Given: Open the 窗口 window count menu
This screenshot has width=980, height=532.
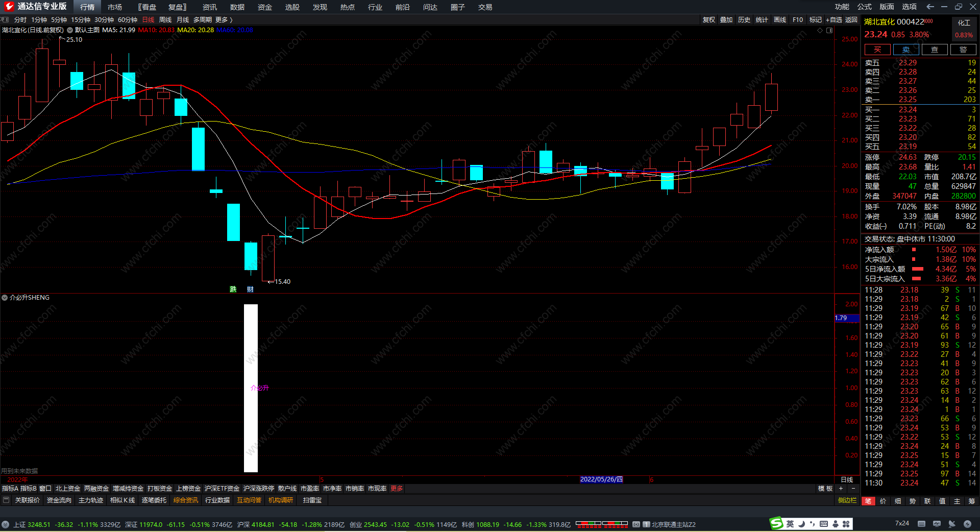Looking at the screenshot, I should 45,489.
